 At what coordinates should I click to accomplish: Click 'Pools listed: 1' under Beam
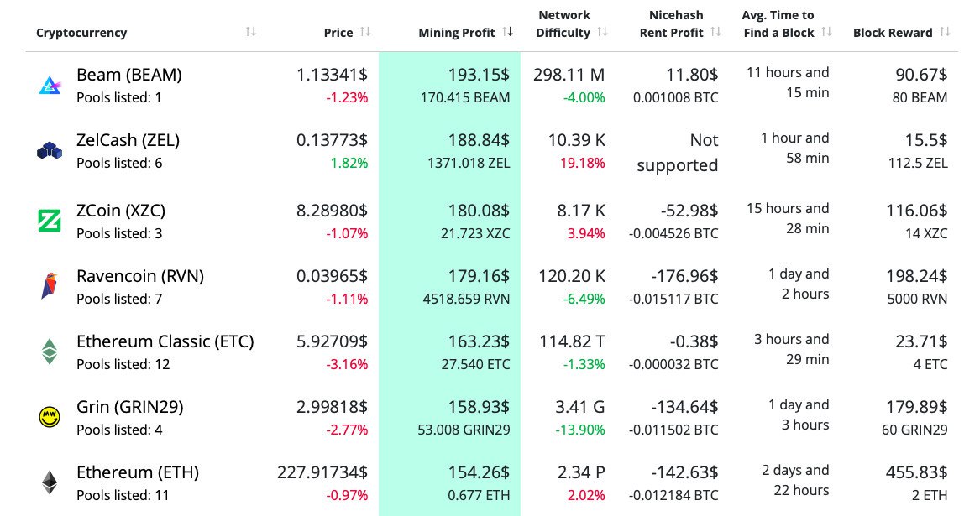click(x=118, y=97)
